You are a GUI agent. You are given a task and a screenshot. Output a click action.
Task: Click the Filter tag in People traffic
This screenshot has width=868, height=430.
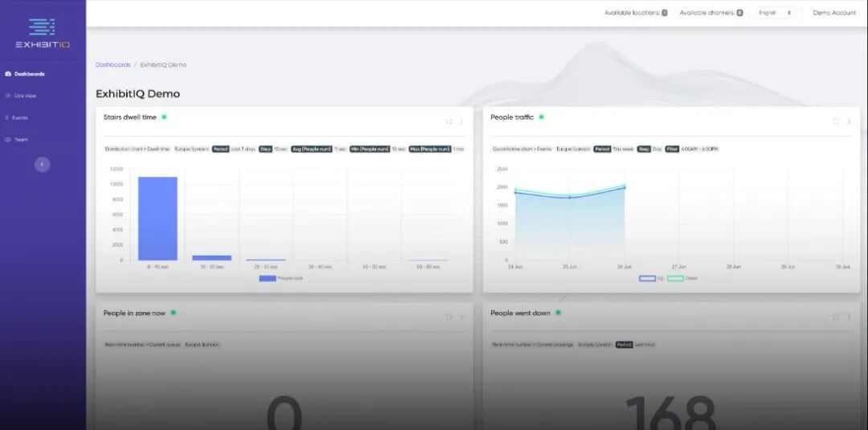(672, 149)
